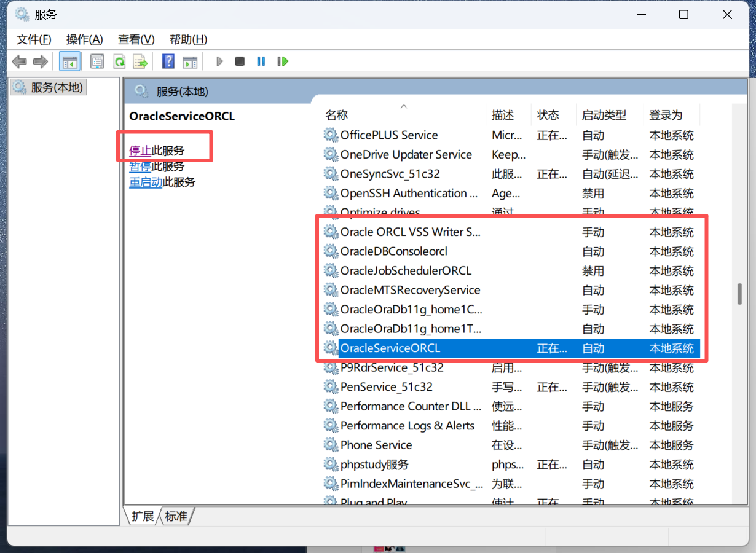
Task: Open the Properties toolbar icon
Action: [x=97, y=61]
